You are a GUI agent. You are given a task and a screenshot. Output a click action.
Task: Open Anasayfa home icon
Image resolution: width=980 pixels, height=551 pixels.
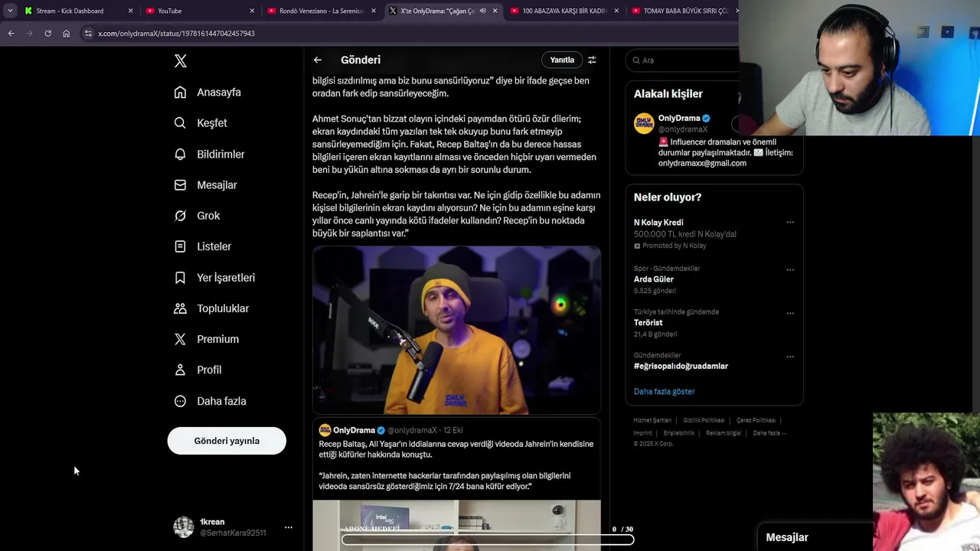180,93
